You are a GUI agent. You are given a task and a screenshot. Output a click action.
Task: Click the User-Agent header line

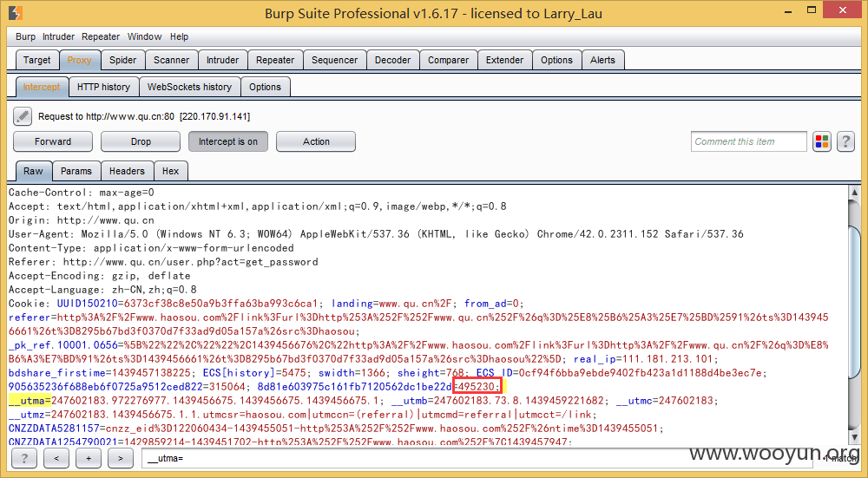point(376,234)
